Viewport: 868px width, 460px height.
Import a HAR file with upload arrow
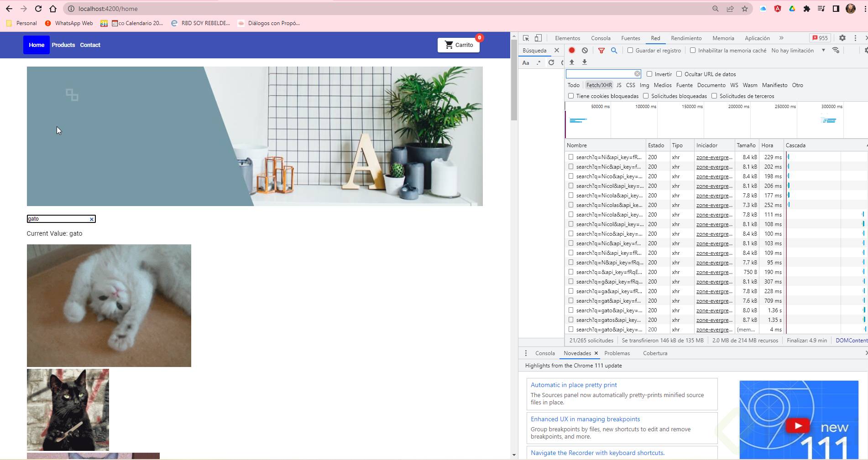[571, 62]
